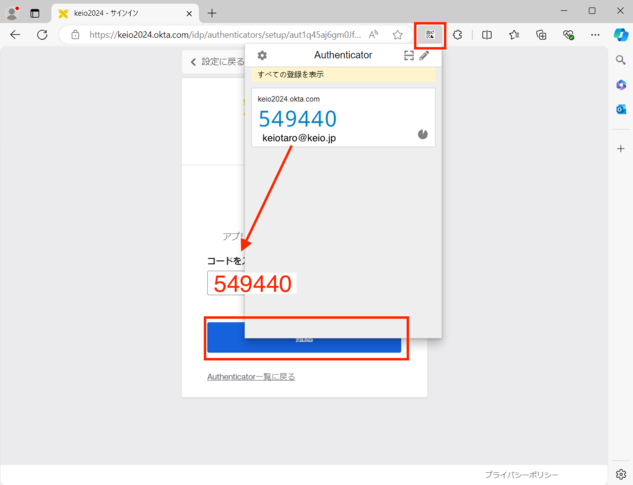
Task: Open Authenticator settings gear
Action: (x=262, y=55)
